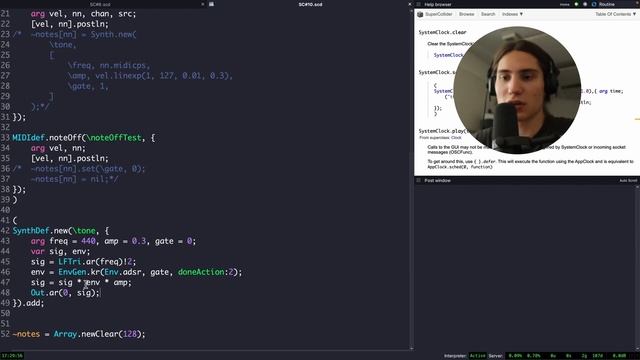Click the SuperCollider home link
Screen dimensions: 640x360
(439, 14)
